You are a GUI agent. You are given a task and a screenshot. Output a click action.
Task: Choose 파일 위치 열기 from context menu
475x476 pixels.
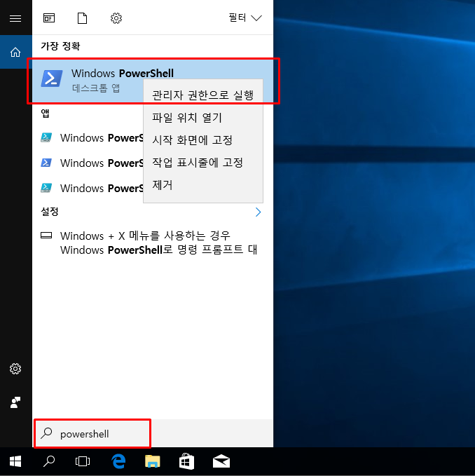click(203, 118)
